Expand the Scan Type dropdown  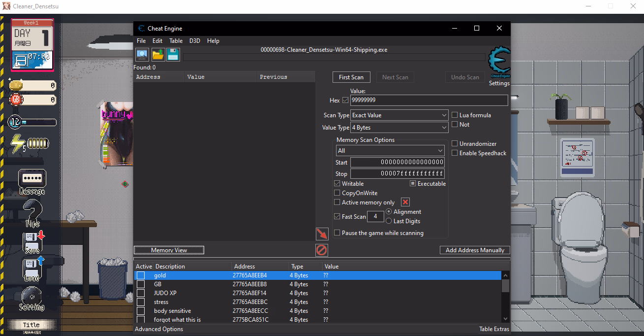point(399,115)
